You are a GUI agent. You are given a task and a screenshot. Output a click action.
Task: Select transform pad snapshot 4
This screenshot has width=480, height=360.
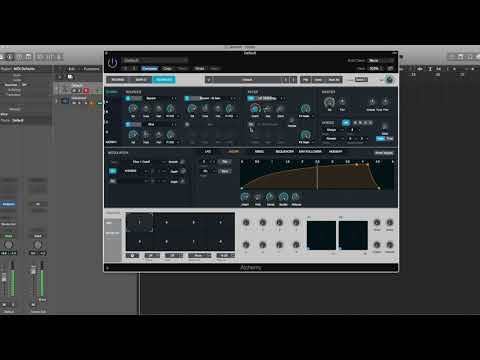[220, 222]
